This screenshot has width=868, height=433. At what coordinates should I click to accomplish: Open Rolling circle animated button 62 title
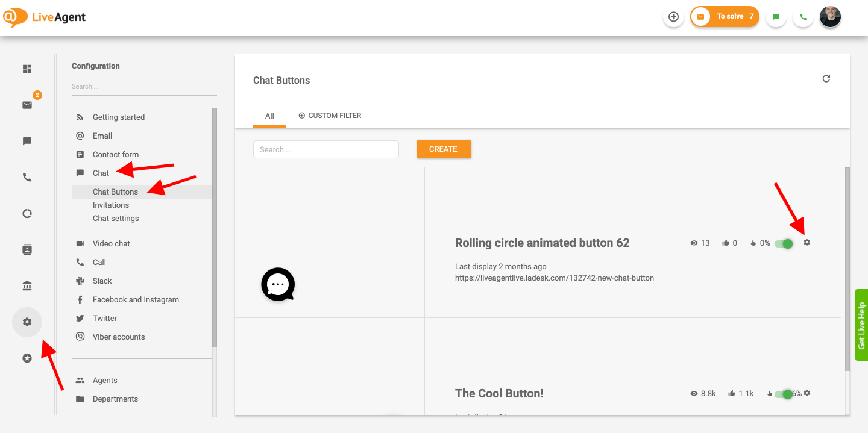point(542,243)
